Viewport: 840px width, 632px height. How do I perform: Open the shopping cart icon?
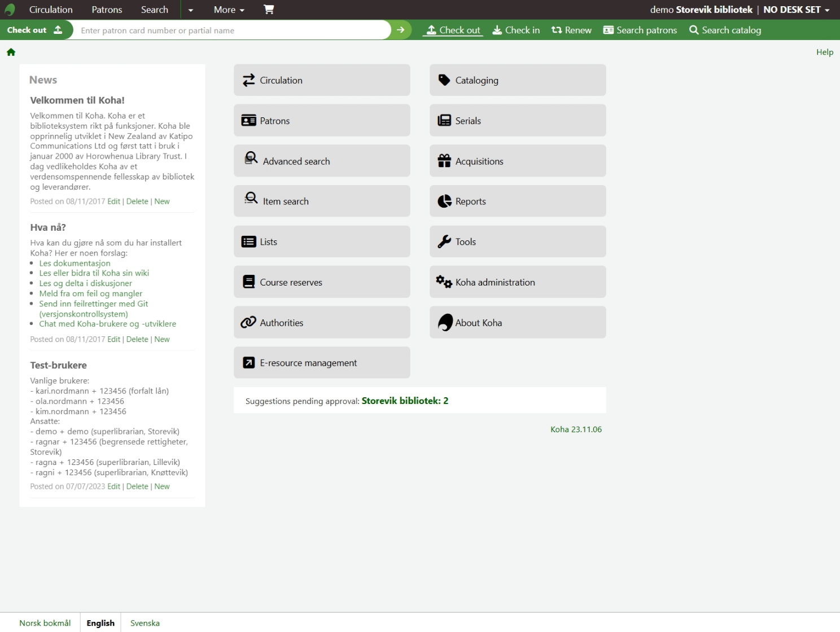tap(269, 10)
